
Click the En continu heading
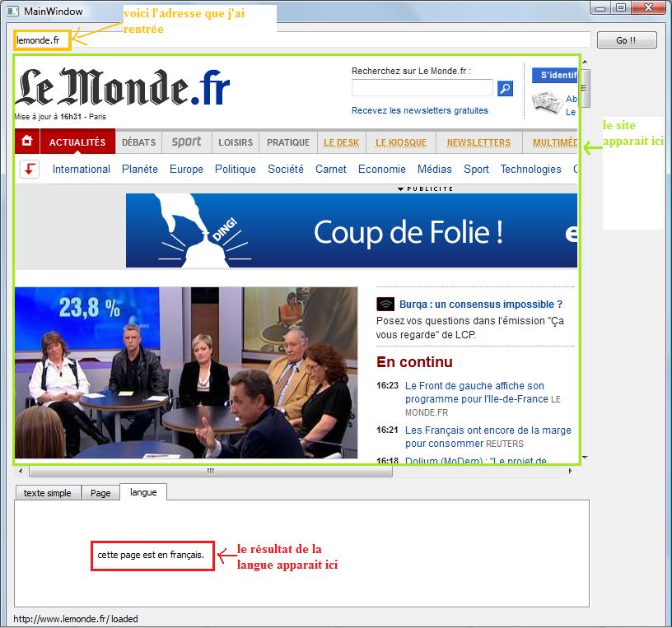(x=414, y=362)
